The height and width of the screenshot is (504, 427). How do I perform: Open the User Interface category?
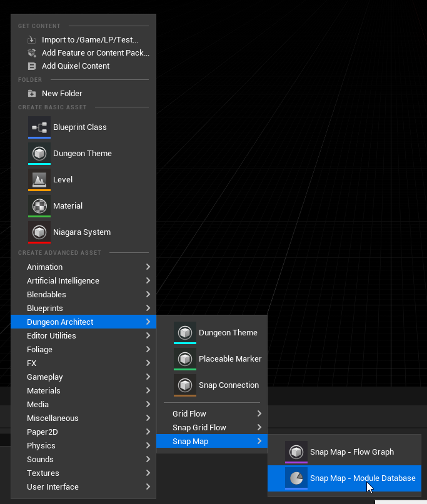[83, 487]
